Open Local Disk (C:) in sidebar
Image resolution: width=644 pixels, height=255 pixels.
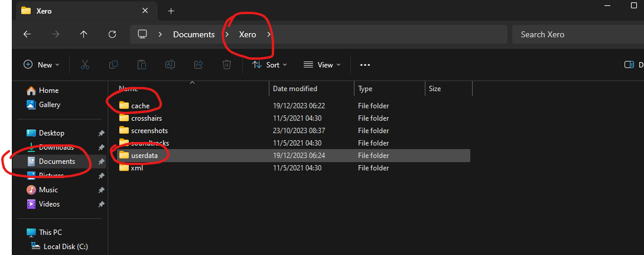(66, 247)
